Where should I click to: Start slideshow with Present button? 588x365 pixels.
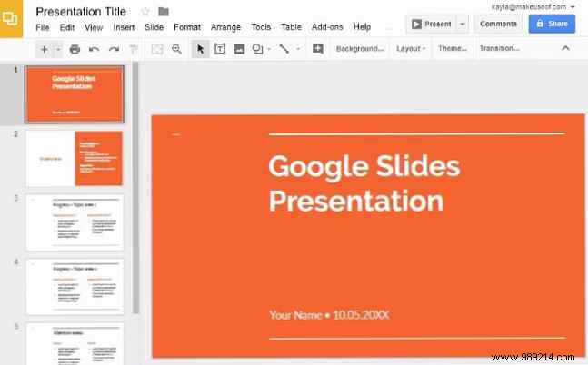click(432, 24)
